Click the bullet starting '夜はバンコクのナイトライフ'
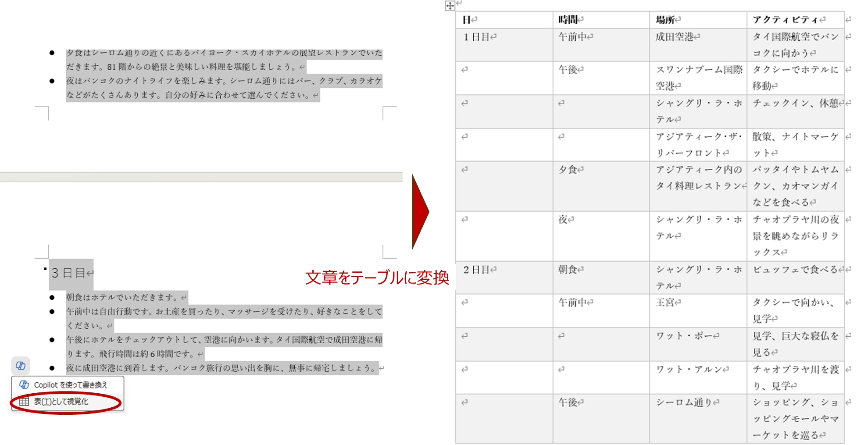The height and width of the screenshot is (445, 868). [x=224, y=88]
